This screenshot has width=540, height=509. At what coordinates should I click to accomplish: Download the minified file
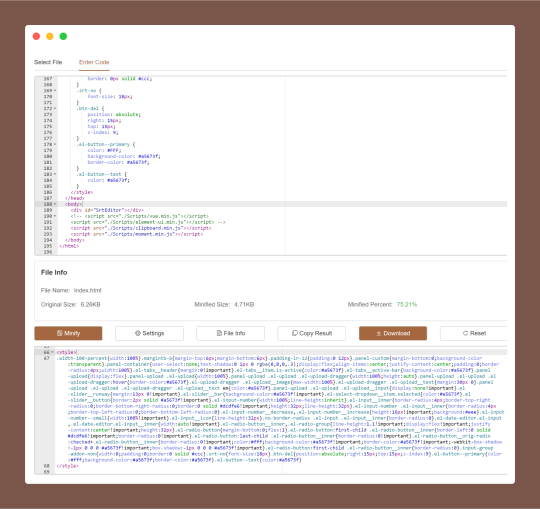[x=393, y=333]
